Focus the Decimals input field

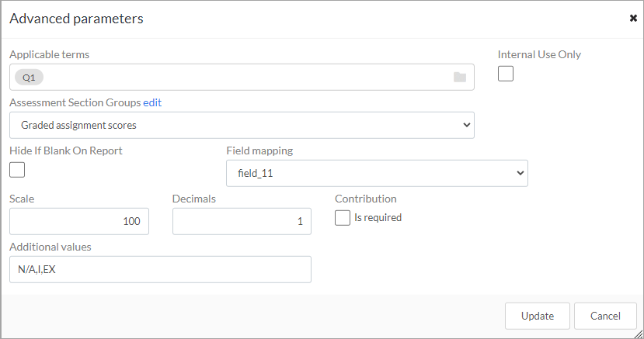[x=242, y=221]
